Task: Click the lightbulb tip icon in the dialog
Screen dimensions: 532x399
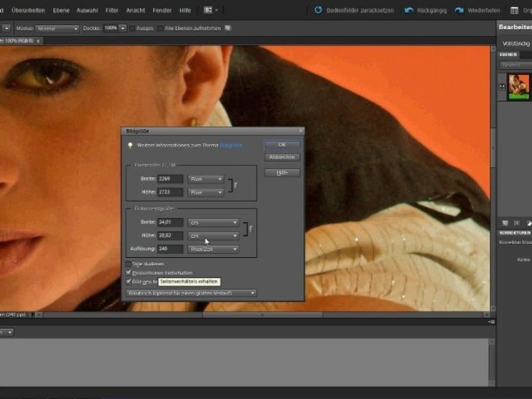Action: coord(130,146)
